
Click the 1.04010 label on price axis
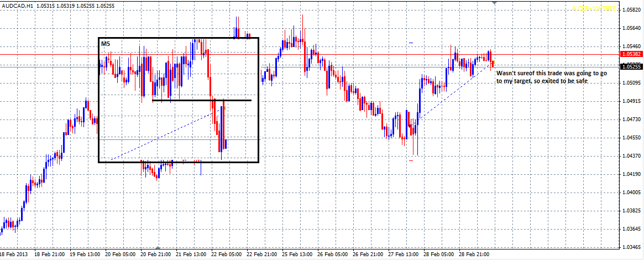coord(631,192)
